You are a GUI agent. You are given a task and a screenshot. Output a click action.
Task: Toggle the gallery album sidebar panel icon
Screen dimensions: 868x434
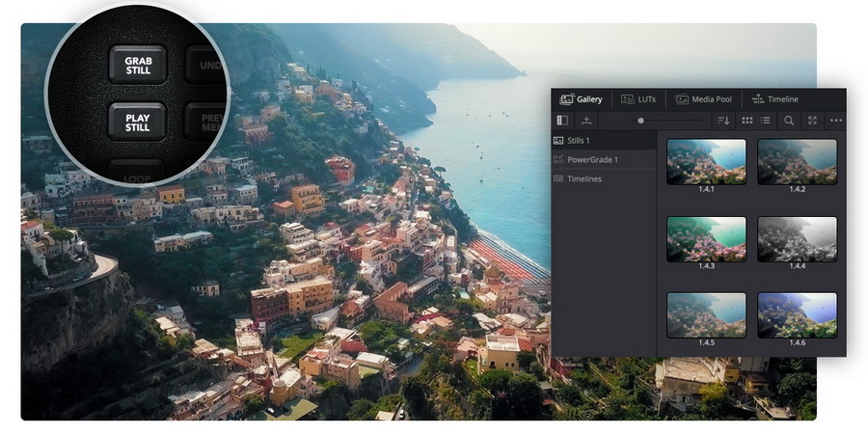pyautogui.click(x=562, y=121)
